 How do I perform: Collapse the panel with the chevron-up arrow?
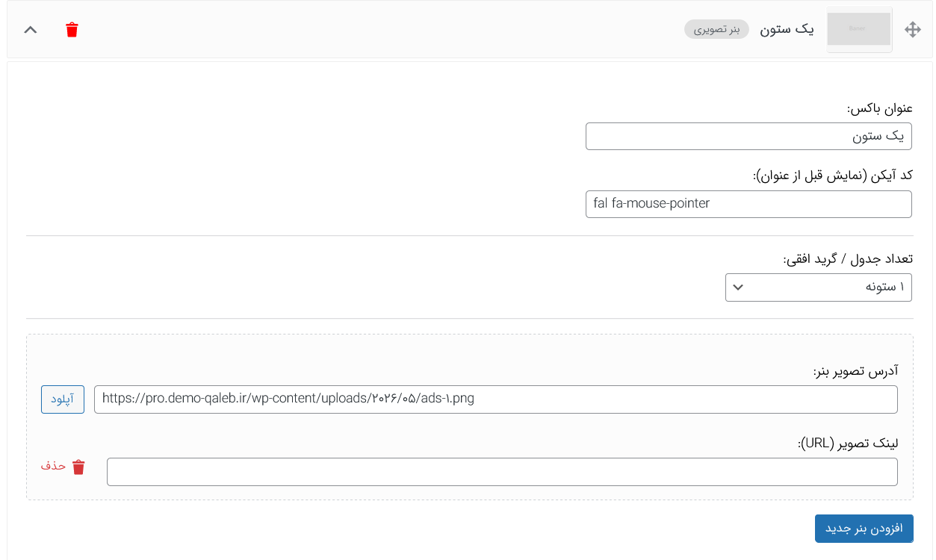coord(30,30)
